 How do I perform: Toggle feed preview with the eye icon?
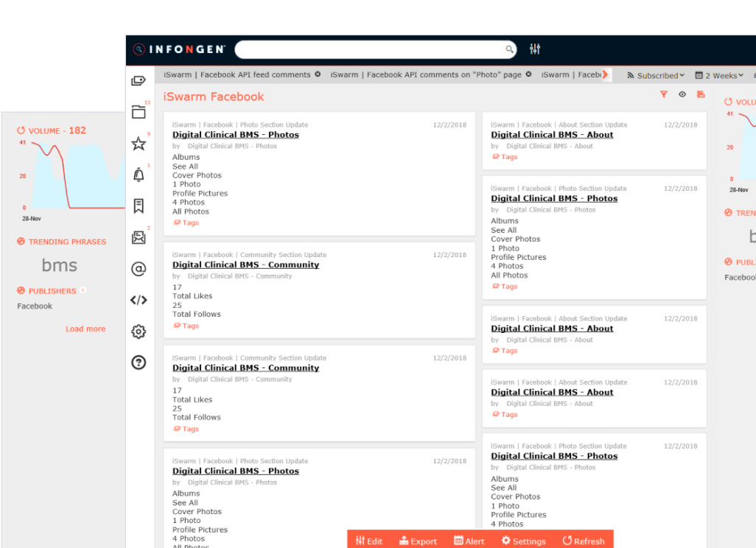[682, 94]
